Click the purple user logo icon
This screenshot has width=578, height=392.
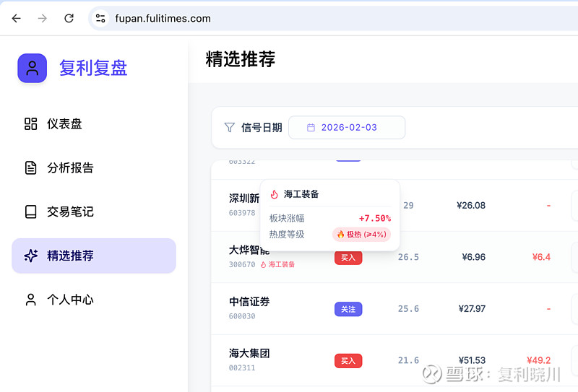[32, 68]
